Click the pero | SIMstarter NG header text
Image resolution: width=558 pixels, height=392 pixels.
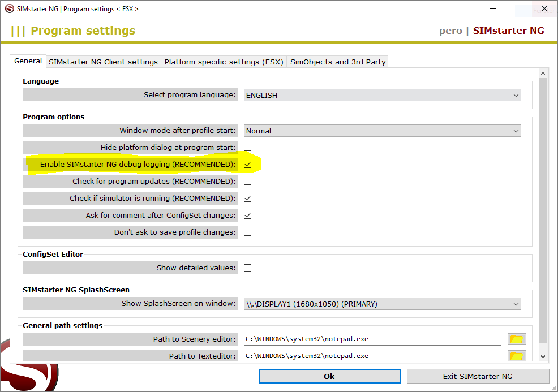pyautogui.click(x=491, y=31)
